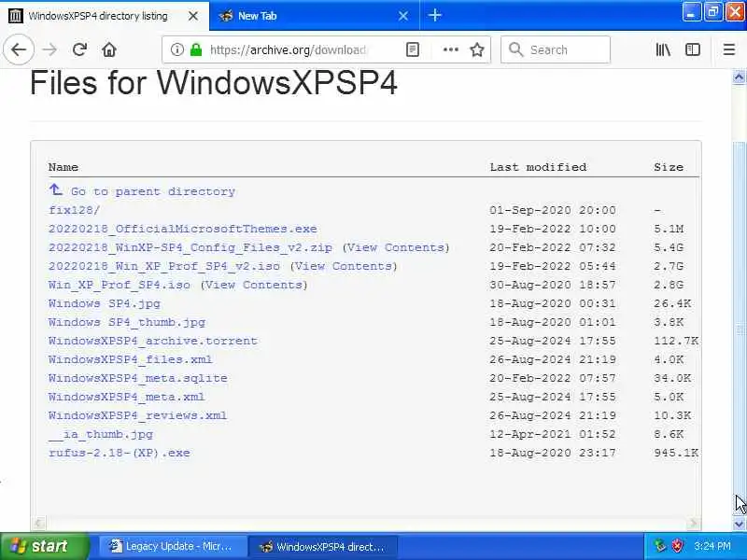Click the 3:24 PM taskbar clock
Screen dimensions: 747x560
coord(712,546)
